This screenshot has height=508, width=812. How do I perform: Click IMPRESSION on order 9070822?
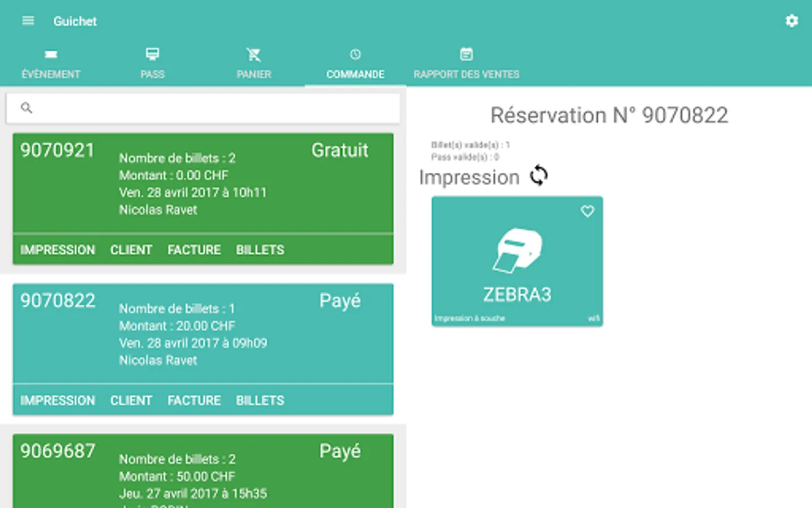tap(58, 401)
